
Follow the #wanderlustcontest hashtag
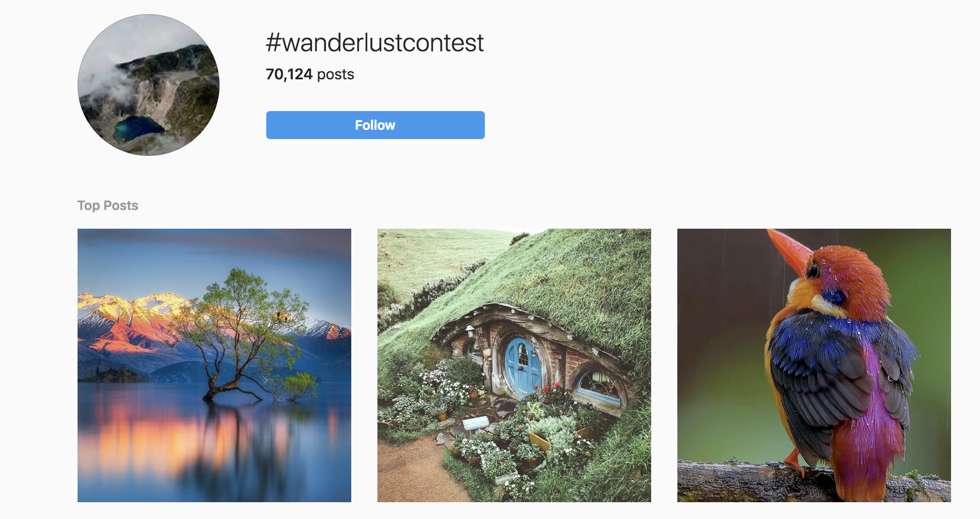375,125
